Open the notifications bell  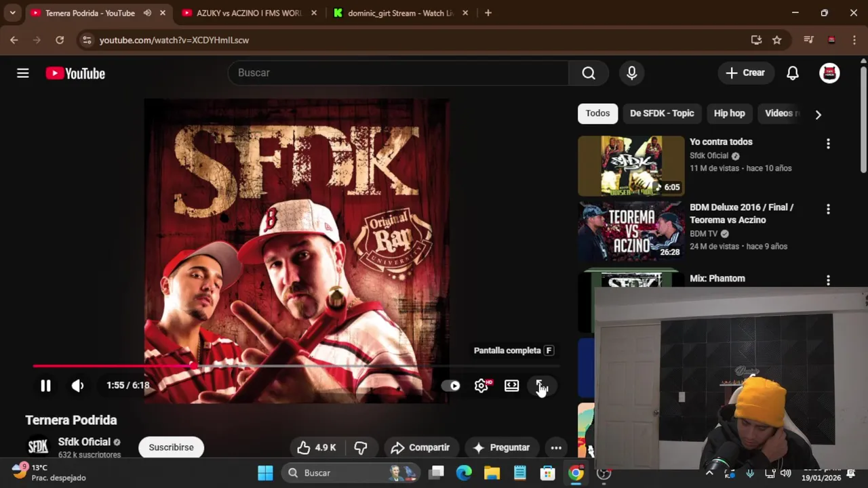[x=793, y=73]
